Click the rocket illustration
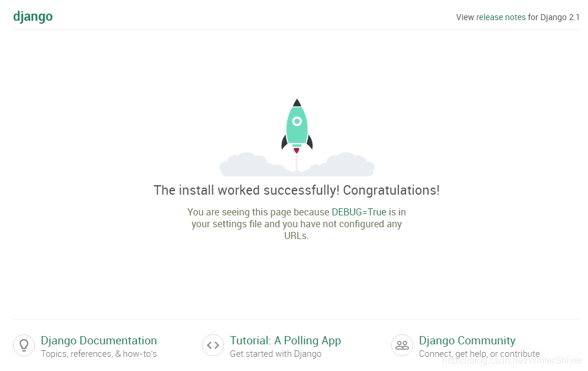 [297, 137]
